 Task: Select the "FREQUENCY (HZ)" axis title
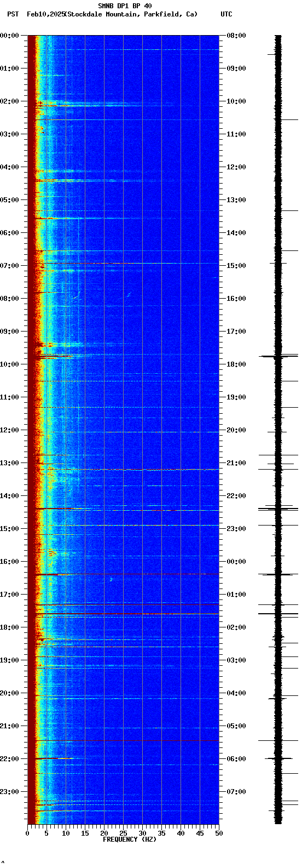tap(130, 840)
